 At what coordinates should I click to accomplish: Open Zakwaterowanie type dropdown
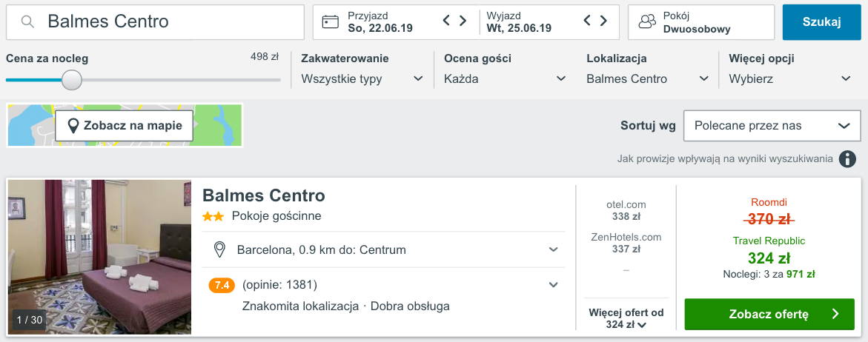(x=362, y=79)
